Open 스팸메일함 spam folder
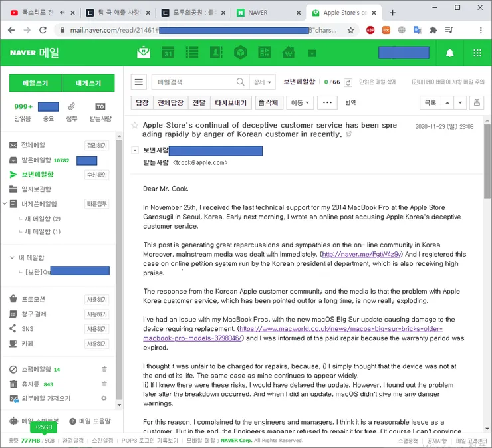Image resolution: width=492 pixels, height=448 pixels. (36, 370)
